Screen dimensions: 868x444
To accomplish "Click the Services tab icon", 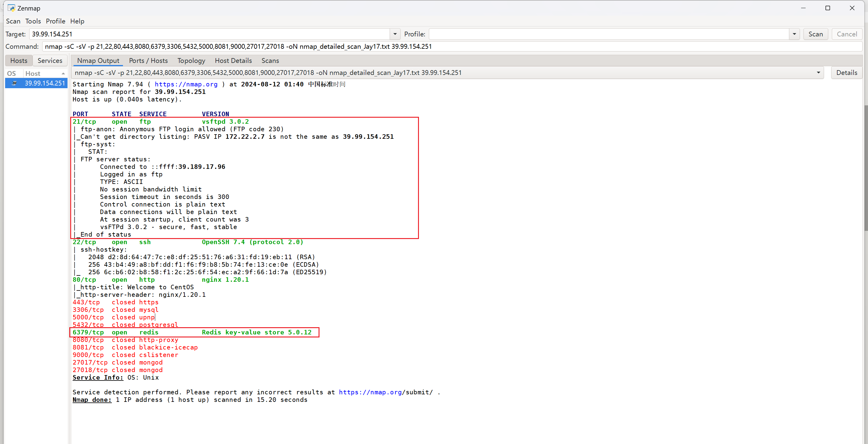I will tap(50, 60).
